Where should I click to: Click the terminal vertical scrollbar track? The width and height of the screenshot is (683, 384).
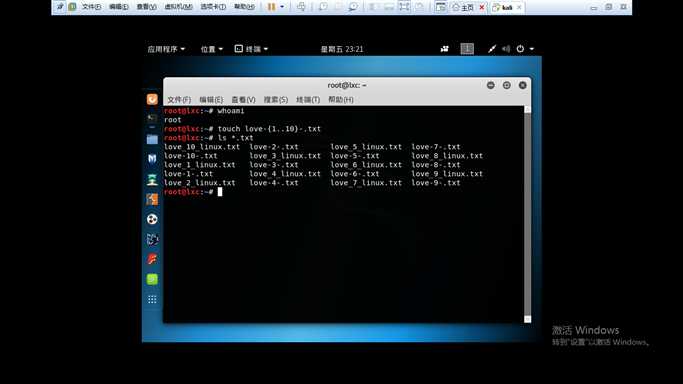(527, 214)
